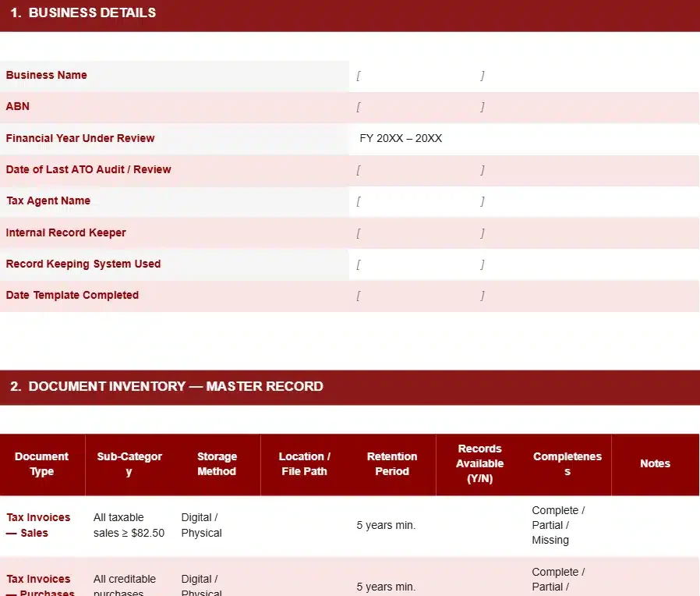The height and width of the screenshot is (596, 700).
Task: Select the Financial Year Under Review label
Action: click(80, 138)
